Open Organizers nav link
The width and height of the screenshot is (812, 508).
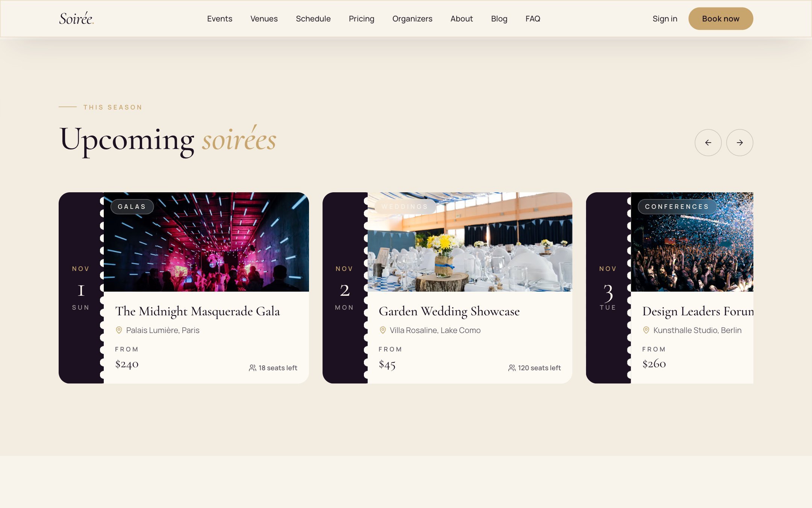(x=412, y=18)
